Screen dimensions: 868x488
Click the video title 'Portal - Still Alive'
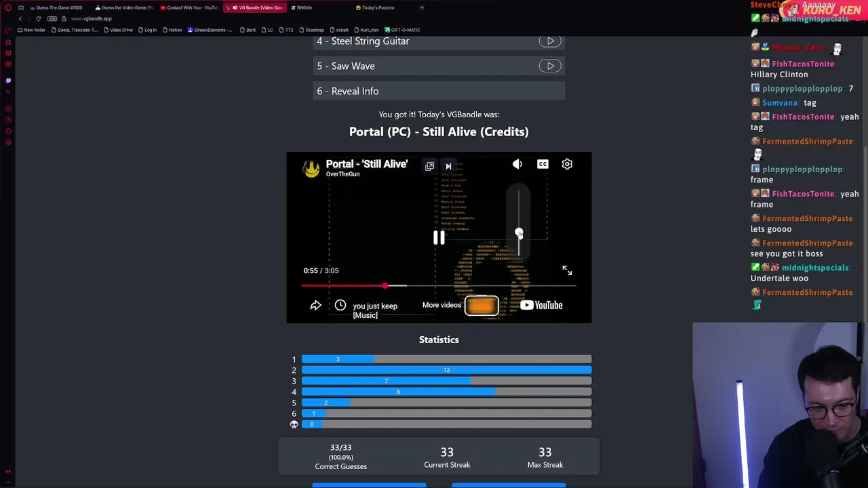click(x=366, y=164)
